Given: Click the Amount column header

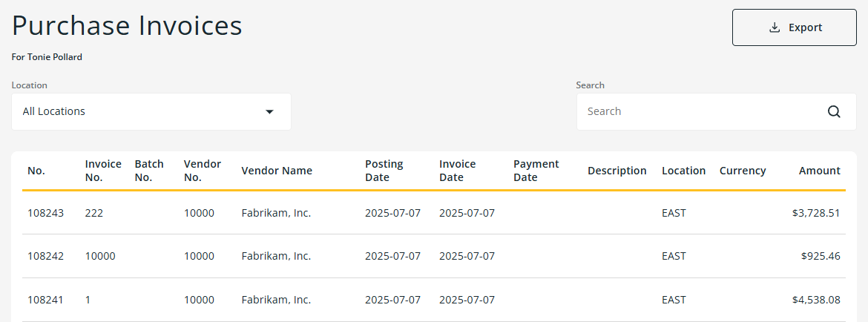Looking at the screenshot, I should tap(819, 171).
